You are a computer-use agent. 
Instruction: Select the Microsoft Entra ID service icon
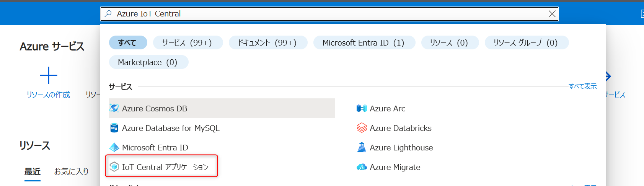click(114, 147)
